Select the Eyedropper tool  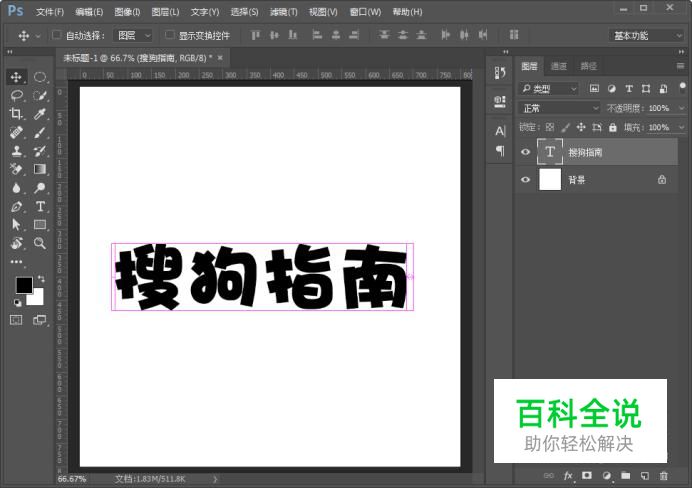click(x=40, y=114)
